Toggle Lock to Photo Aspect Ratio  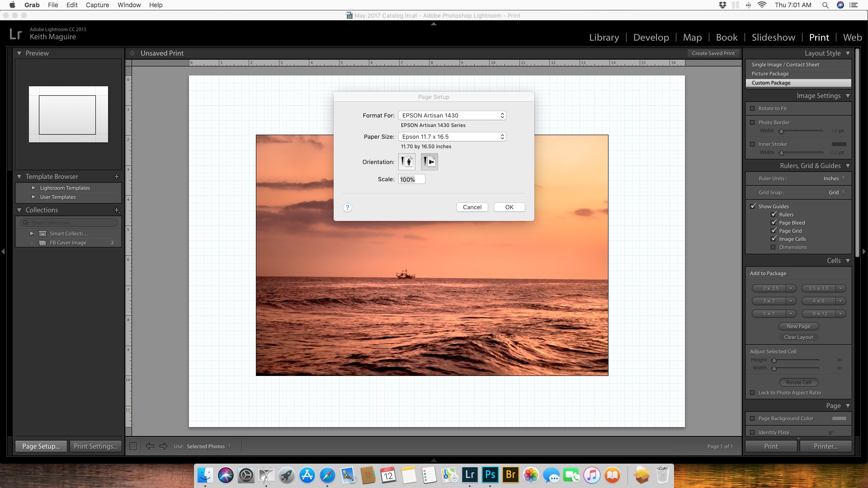pyautogui.click(x=753, y=392)
